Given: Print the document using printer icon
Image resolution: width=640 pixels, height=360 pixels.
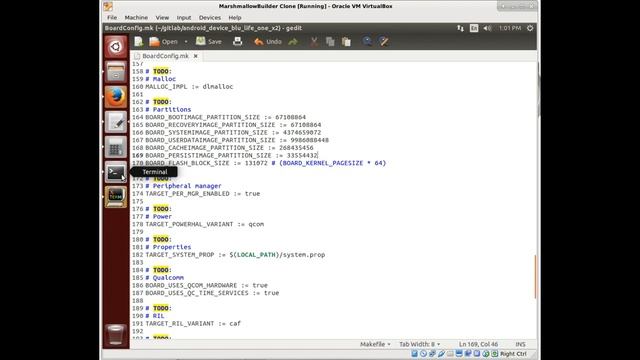Looking at the screenshot, I should [x=238, y=41].
